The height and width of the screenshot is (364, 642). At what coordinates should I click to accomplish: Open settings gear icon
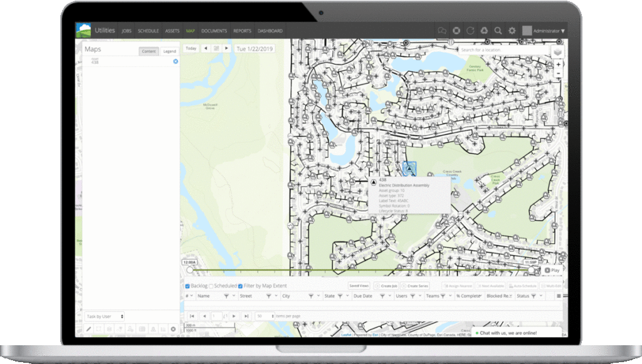coord(512,31)
